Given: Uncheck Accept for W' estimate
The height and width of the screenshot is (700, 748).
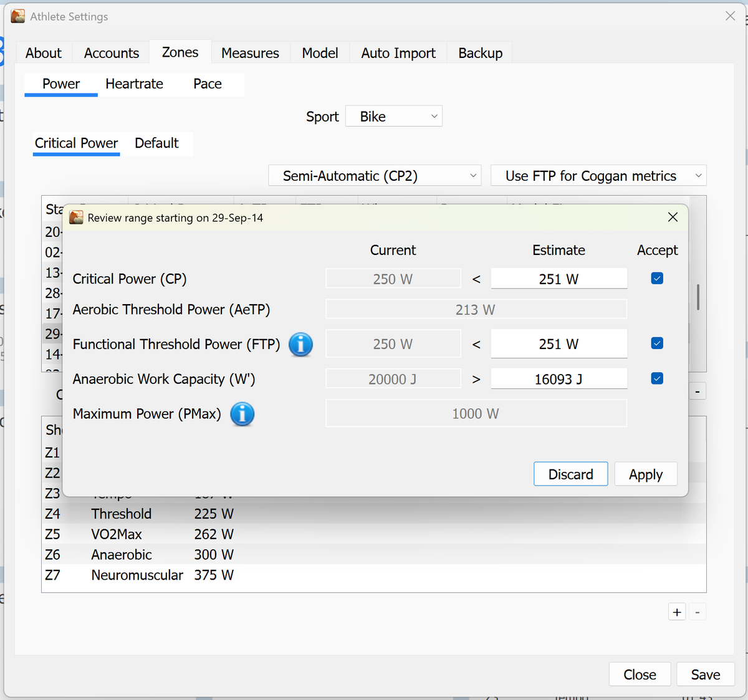Looking at the screenshot, I should pyautogui.click(x=657, y=378).
